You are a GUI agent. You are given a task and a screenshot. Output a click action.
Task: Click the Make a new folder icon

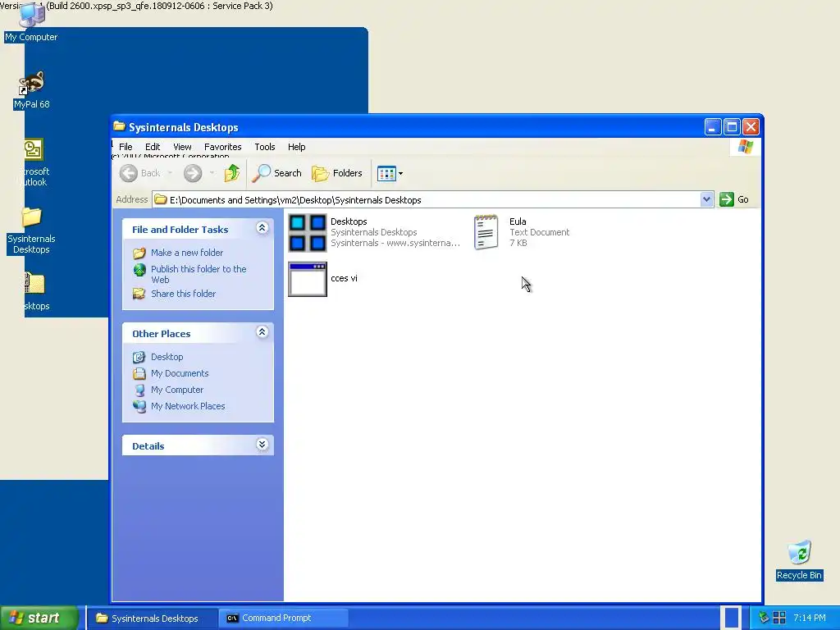coord(139,253)
